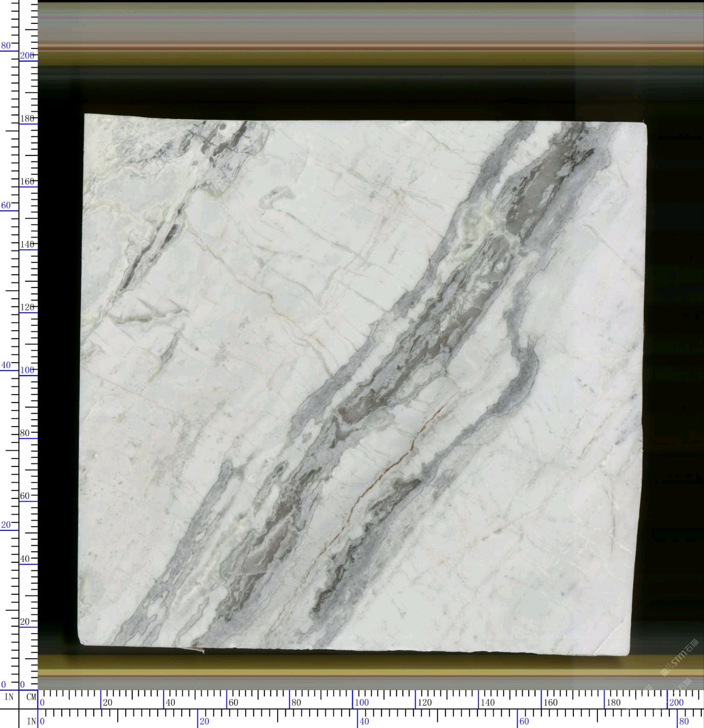Select the 20 inch label on the bottom ruler
The height and width of the screenshot is (728, 704).
click(204, 722)
